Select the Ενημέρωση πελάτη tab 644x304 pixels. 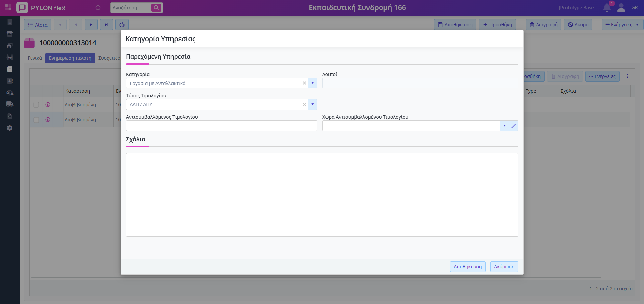coord(70,58)
